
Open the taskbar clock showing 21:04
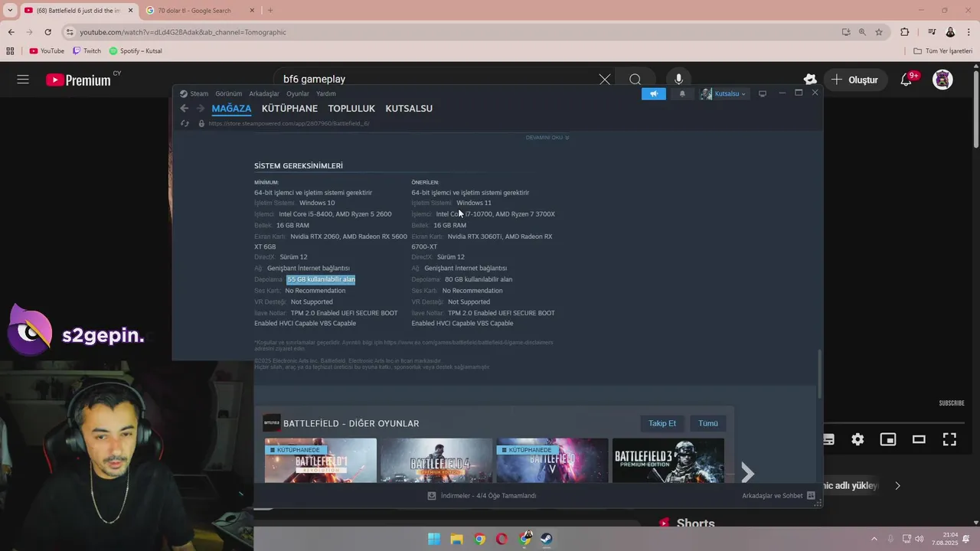945,539
